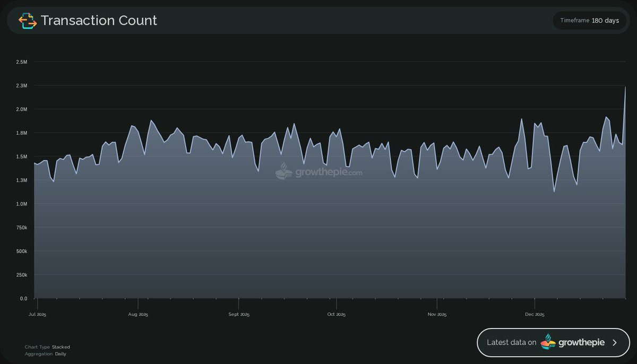Image resolution: width=637 pixels, height=364 pixels.
Task: Click the 0.0 y-axis label
Action: [23, 299]
